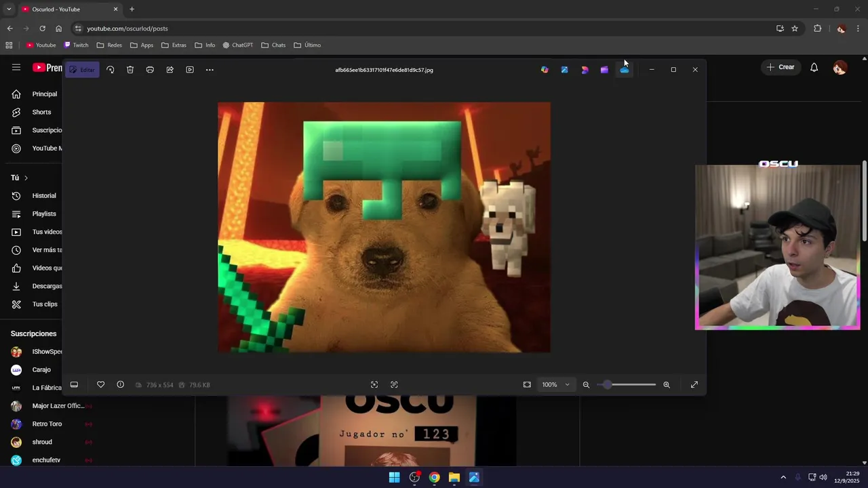This screenshot has width=868, height=488.
Task: Open File Explorer from taskbar
Action: click(x=454, y=477)
